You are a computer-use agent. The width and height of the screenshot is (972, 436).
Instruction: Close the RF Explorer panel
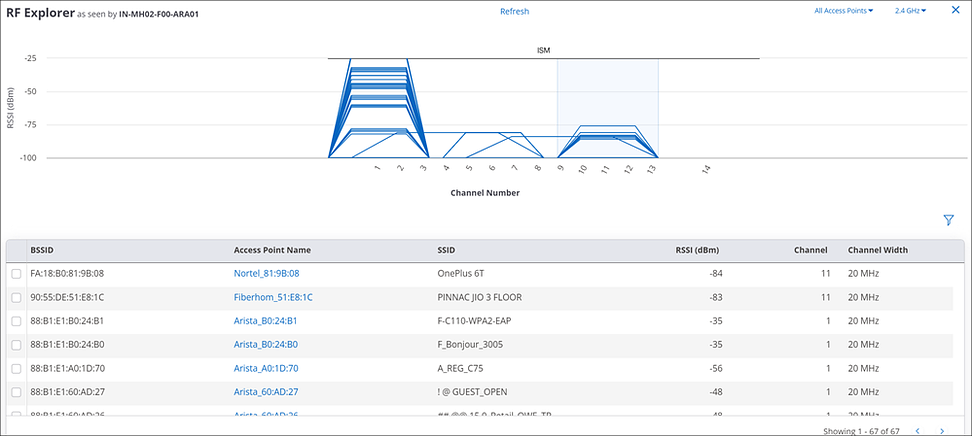pos(955,10)
